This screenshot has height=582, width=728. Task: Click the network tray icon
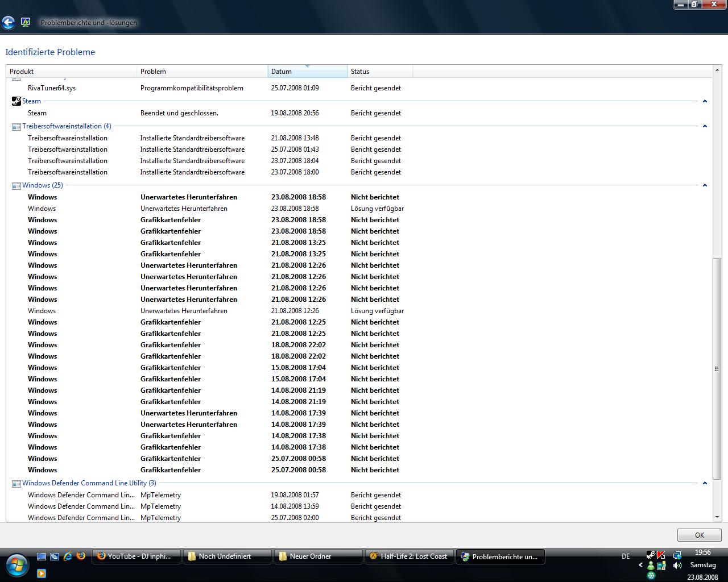[677, 555]
